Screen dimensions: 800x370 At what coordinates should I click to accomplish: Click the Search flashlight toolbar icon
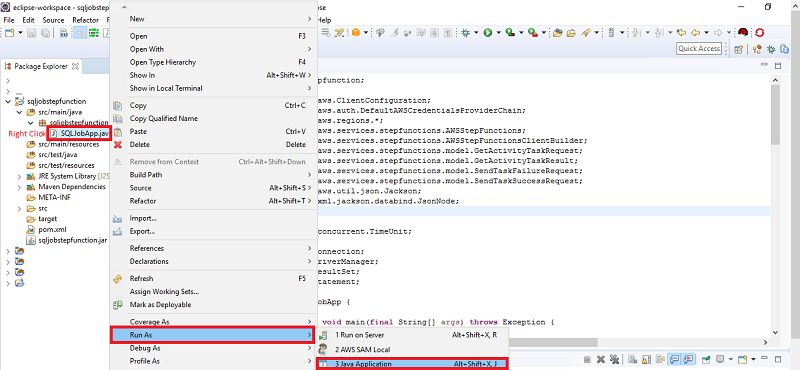point(585,33)
